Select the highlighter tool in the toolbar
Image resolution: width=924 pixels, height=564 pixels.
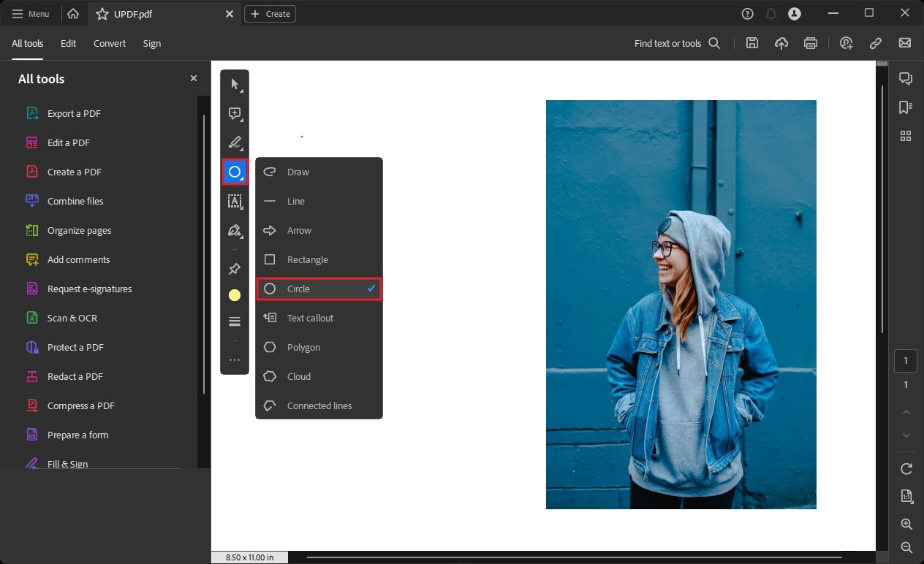[x=235, y=142]
